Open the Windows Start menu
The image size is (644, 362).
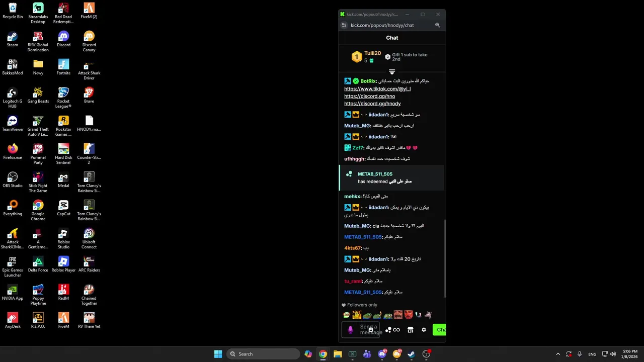point(218,354)
